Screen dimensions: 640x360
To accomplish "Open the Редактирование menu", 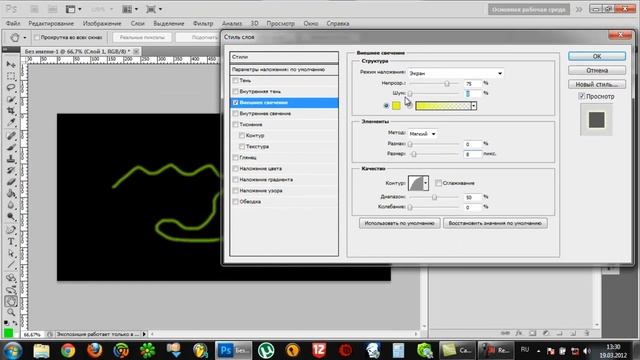I will 51,24.
